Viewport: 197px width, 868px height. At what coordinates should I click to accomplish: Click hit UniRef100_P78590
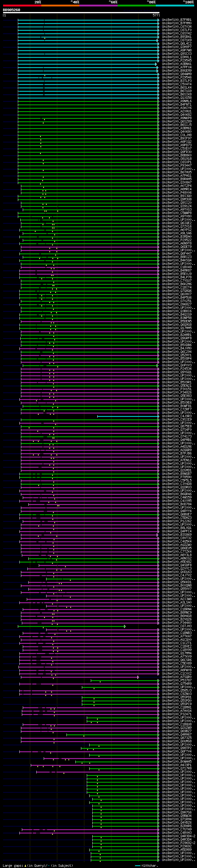pos(177,477)
